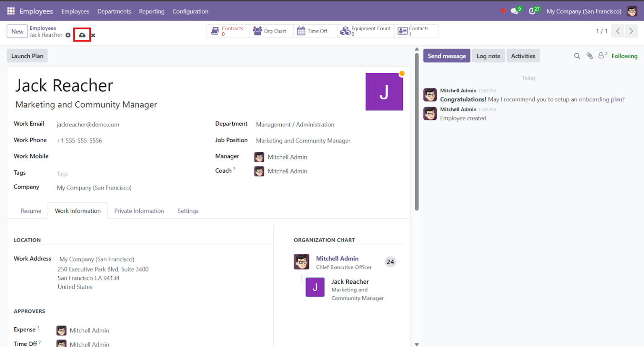The image size is (644, 347).
Task: Attach a file using the paperclip icon
Action: tap(589, 55)
